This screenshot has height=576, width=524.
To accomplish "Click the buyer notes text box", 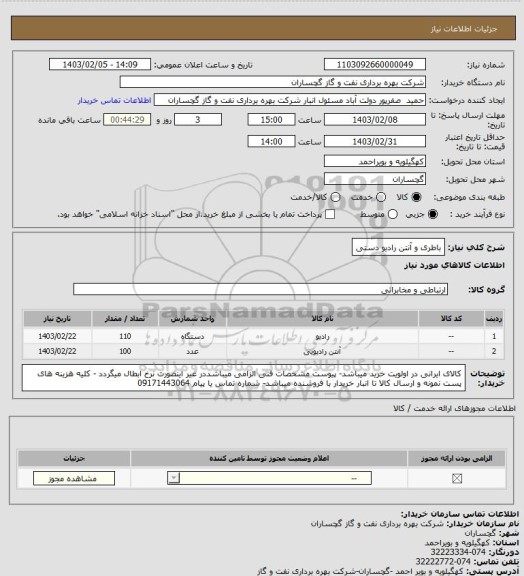I will [244, 378].
